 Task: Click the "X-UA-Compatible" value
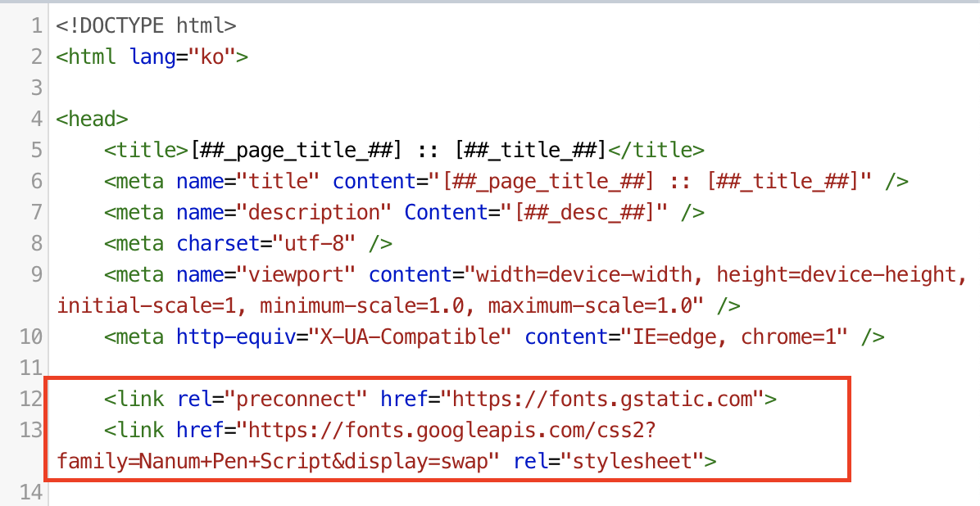point(409,337)
